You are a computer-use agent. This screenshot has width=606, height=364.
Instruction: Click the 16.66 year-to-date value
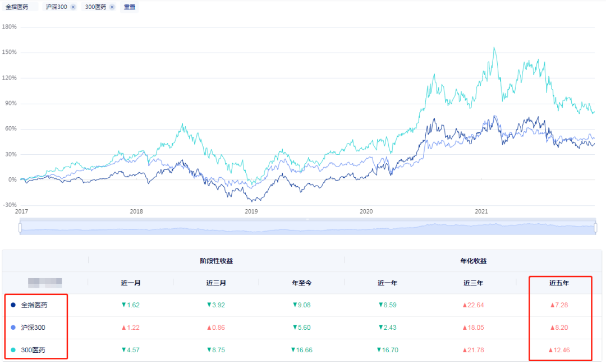point(302,350)
